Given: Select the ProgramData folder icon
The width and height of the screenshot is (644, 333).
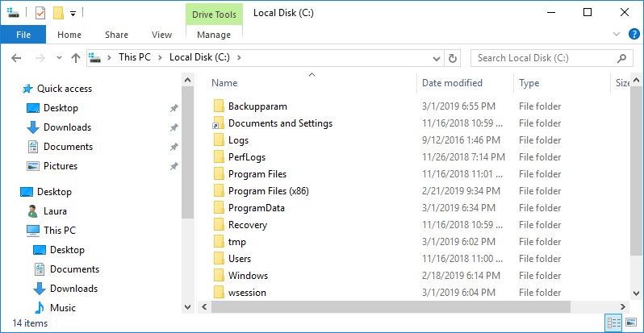Looking at the screenshot, I should tap(219, 208).
